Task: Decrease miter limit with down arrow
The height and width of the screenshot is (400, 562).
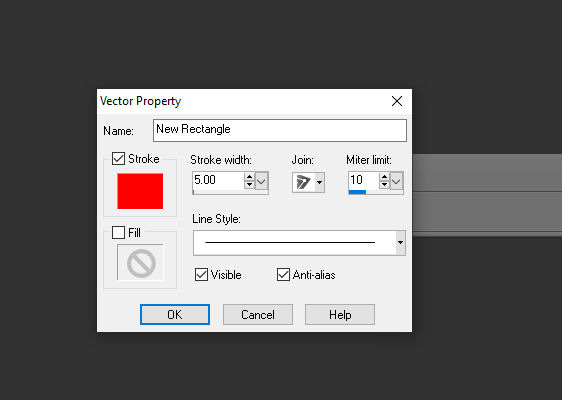Action: click(385, 185)
